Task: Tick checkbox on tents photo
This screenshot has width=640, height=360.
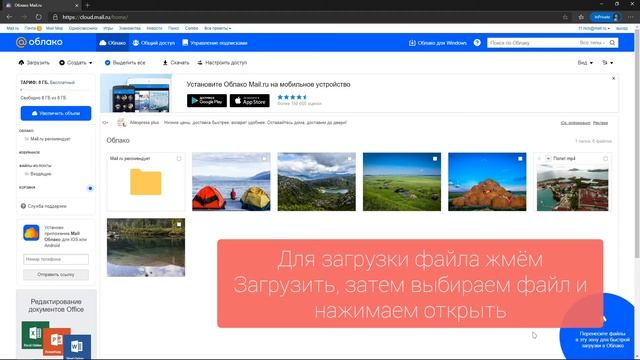Action: (x=264, y=158)
